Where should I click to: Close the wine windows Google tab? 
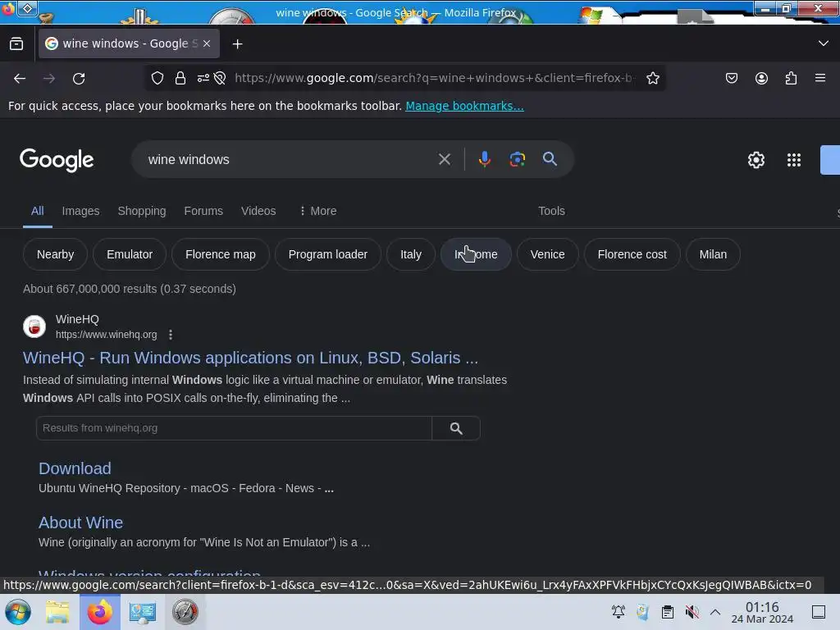click(207, 44)
